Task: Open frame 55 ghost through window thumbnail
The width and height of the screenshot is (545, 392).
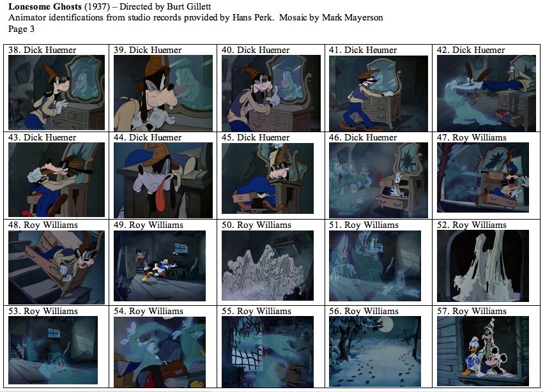Action: pos(268,352)
